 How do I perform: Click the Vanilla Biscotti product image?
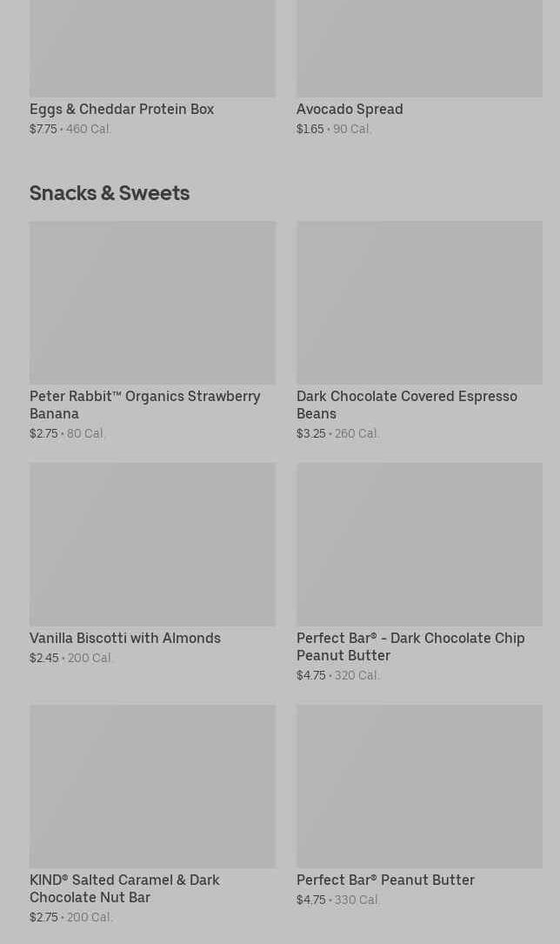[x=153, y=545]
